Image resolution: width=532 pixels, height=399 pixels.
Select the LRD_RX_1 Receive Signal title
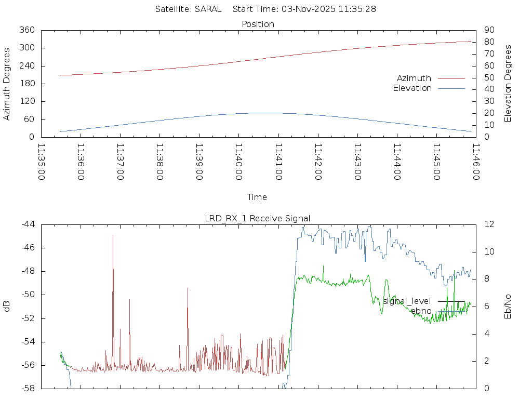258,219
